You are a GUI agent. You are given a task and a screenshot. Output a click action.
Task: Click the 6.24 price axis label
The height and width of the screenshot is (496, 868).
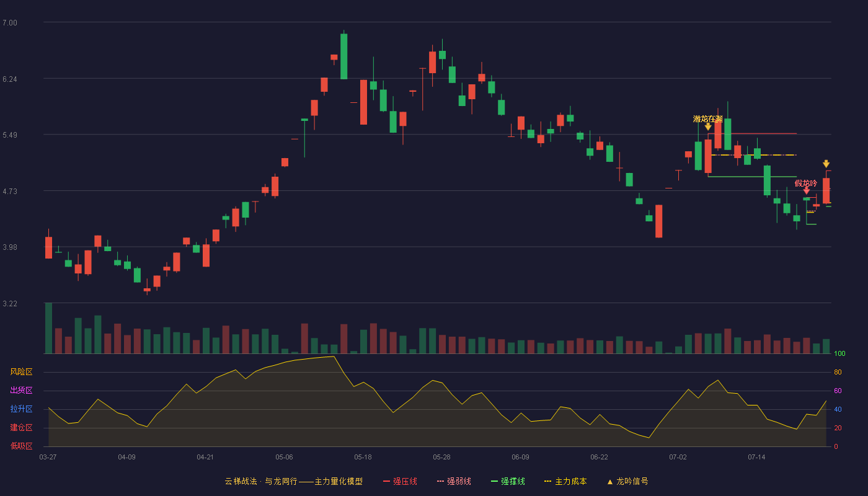pos(10,79)
